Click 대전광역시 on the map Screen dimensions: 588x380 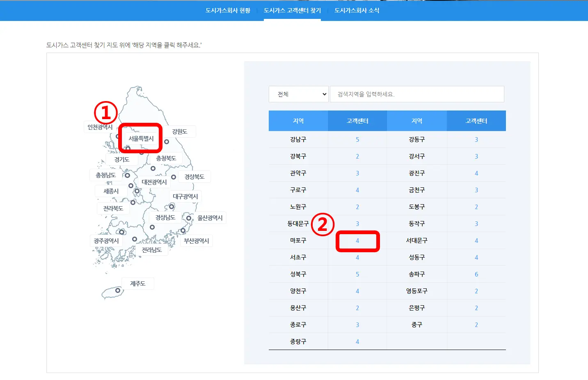pos(154,182)
